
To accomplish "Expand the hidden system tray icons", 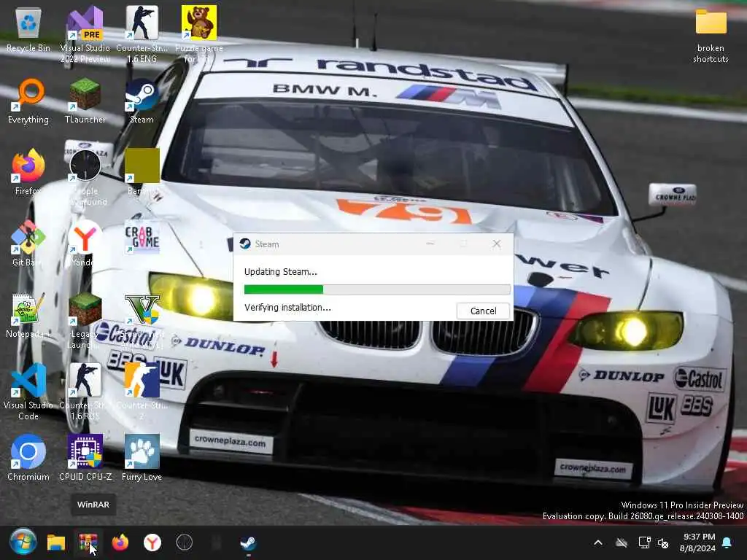I will pyautogui.click(x=598, y=542).
